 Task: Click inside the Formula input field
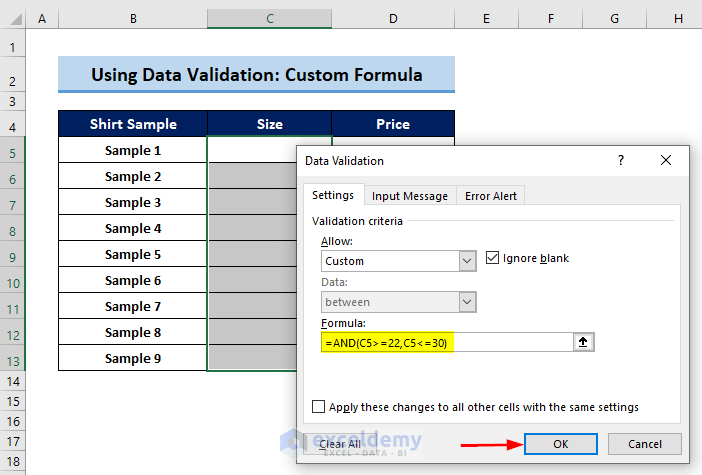[445, 342]
